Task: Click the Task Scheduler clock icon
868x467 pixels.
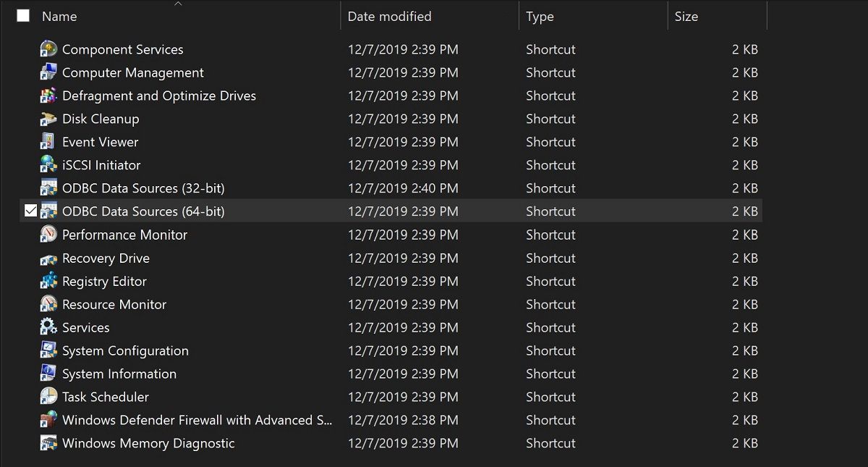Action: 48,397
